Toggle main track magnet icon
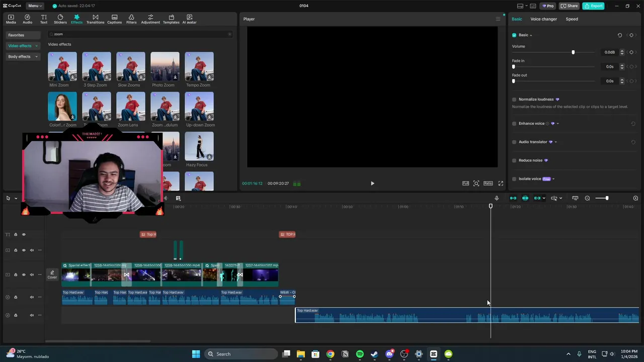Viewport: 644px width, 362px height. pyautogui.click(x=513, y=198)
